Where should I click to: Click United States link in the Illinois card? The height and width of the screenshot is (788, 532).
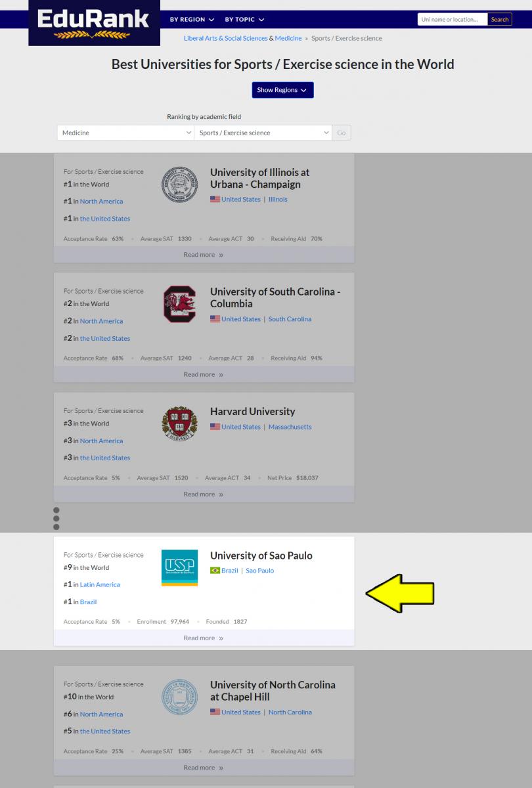(241, 199)
